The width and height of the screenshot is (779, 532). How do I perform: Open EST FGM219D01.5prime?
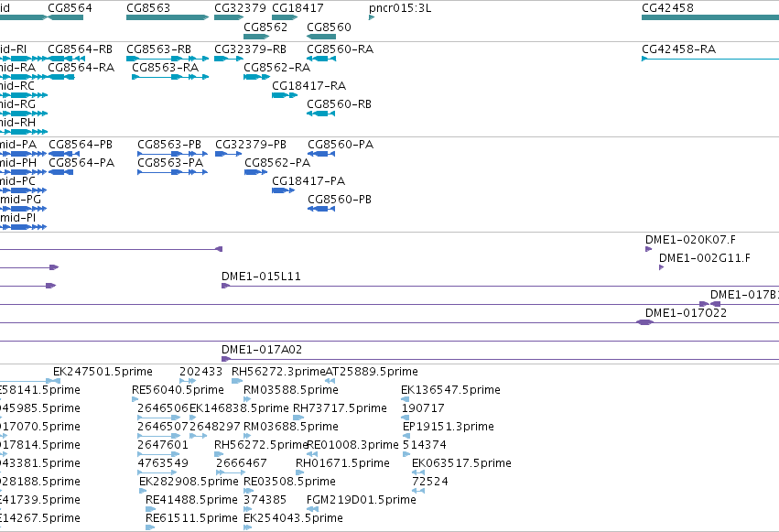(x=312, y=510)
